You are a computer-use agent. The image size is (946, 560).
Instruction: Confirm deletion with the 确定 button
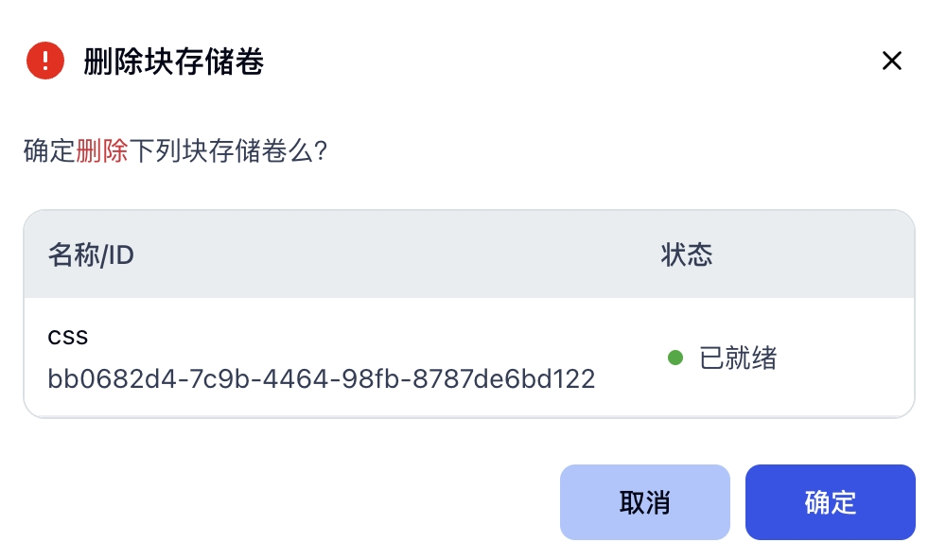click(830, 502)
